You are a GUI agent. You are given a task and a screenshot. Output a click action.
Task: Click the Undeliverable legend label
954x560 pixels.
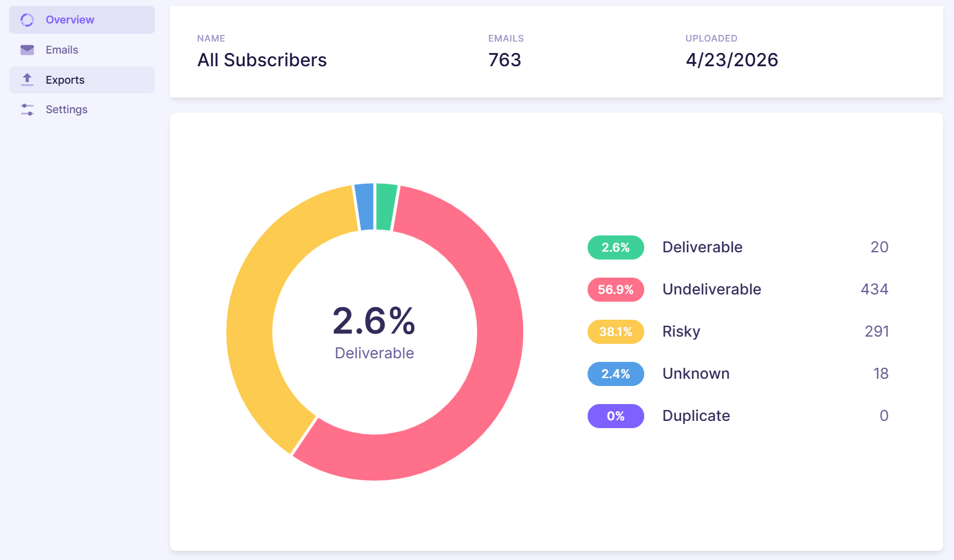[x=712, y=290]
